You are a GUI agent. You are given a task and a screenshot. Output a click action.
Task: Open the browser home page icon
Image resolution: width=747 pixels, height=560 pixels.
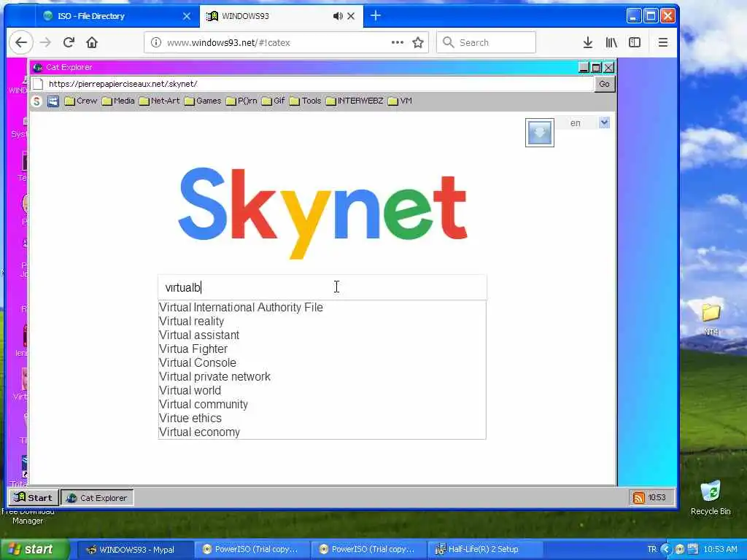pos(92,42)
